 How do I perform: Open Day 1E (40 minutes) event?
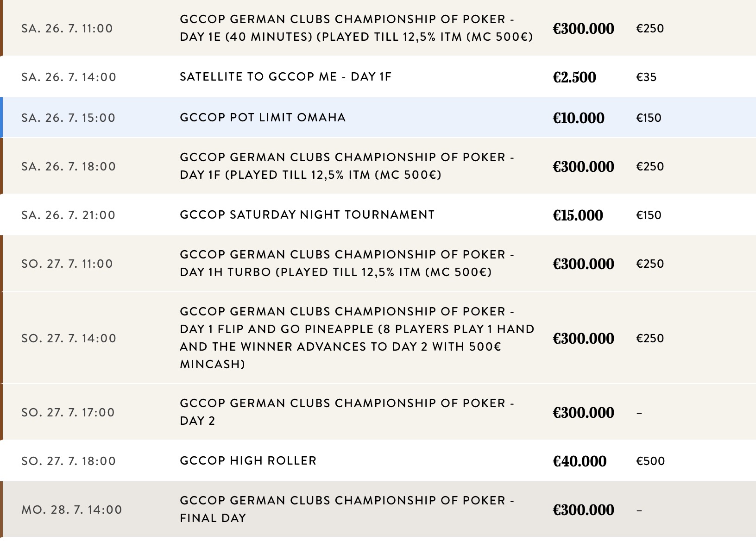(356, 28)
